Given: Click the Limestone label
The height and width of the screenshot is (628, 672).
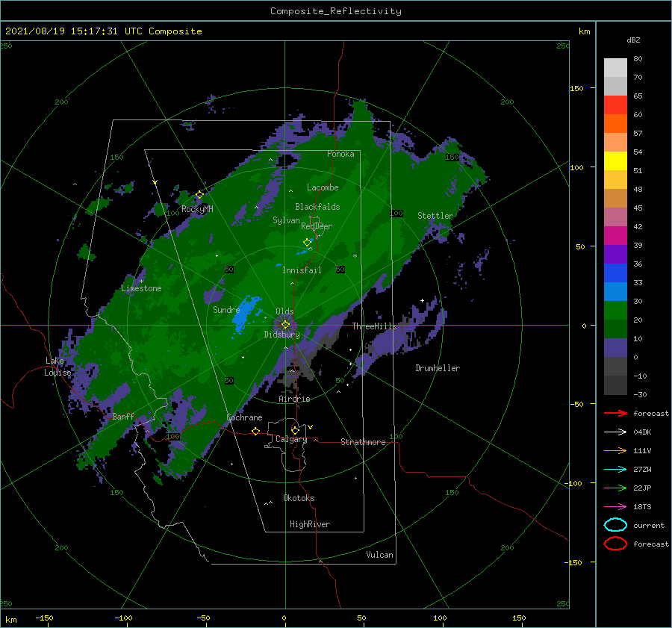Looking at the screenshot, I should pos(141,288).
